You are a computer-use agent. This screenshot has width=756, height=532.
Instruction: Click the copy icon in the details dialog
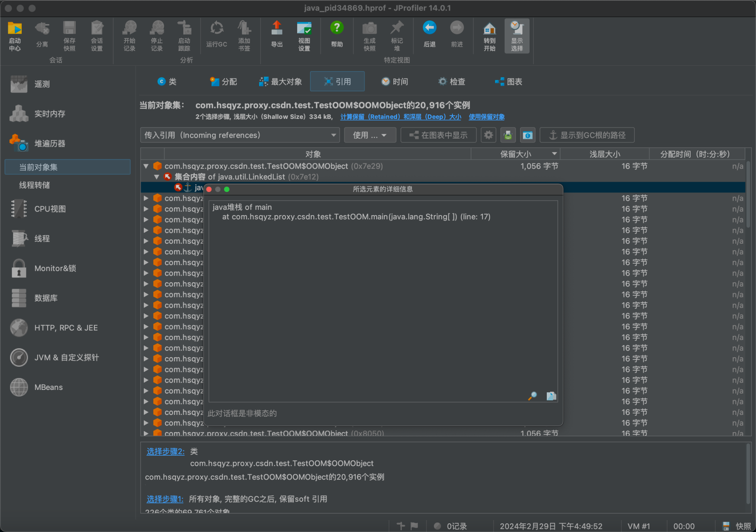(x=551, y=396)
